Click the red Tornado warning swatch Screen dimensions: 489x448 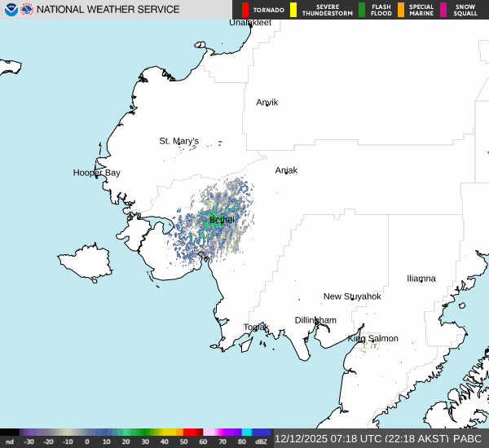click(x=245, y=10)
